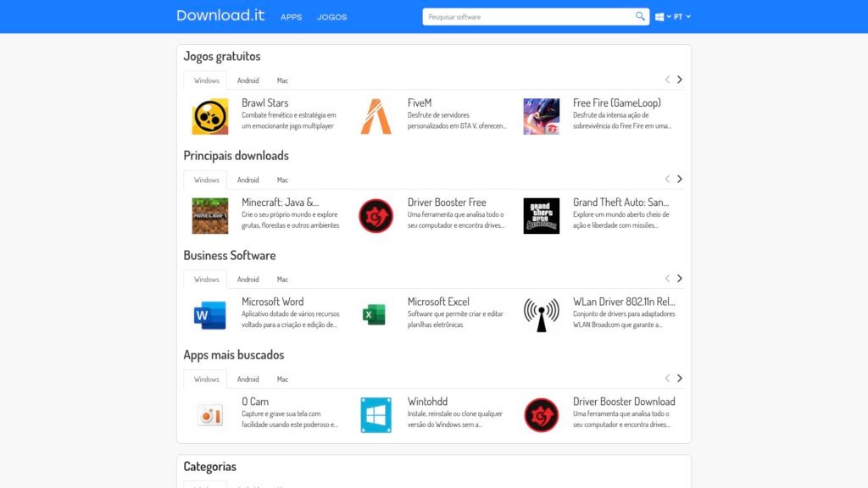Open the Microsoft Excel icon
The height and width of the screenshot is (488, 868).
374,315
